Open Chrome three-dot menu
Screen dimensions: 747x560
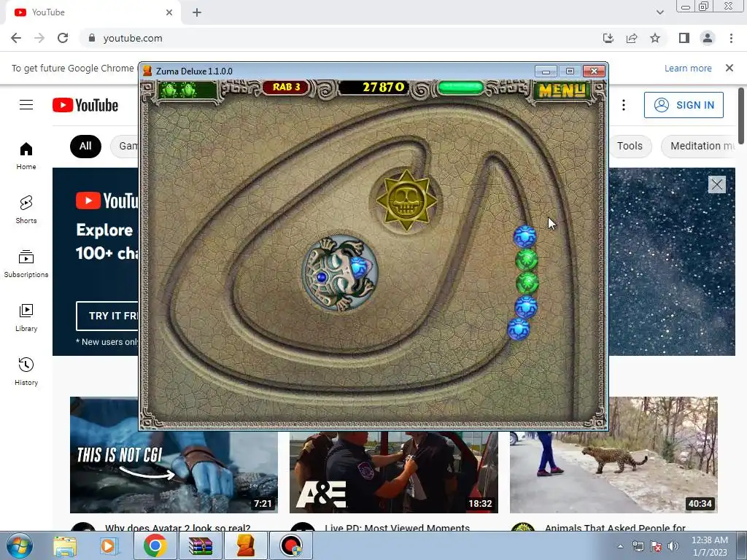point(731,38)
